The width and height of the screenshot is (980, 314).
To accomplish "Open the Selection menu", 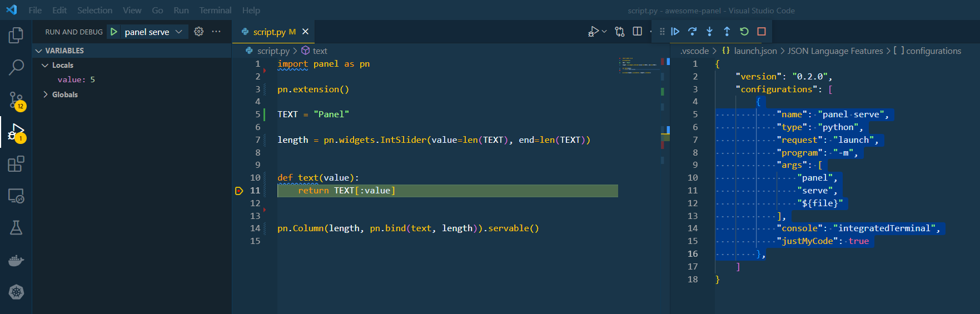I will [94, 10].
